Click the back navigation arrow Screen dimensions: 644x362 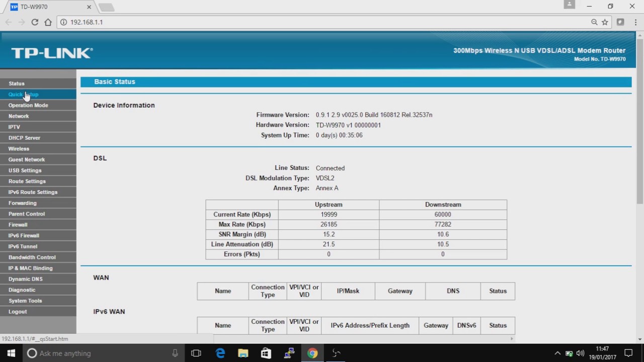(8, 22)
